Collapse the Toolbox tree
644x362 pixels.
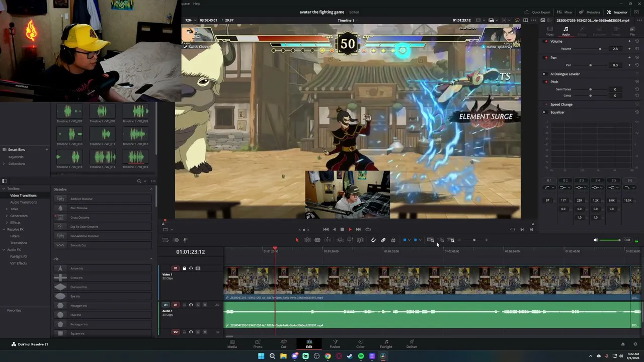click(4, 189)
